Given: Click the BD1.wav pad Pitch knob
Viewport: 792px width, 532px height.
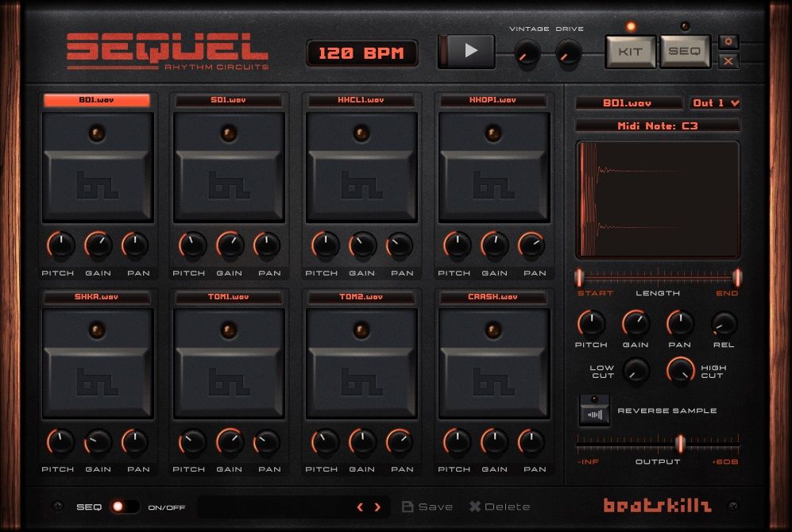Looking at the screenshot, I should click(x=60, y=245).
